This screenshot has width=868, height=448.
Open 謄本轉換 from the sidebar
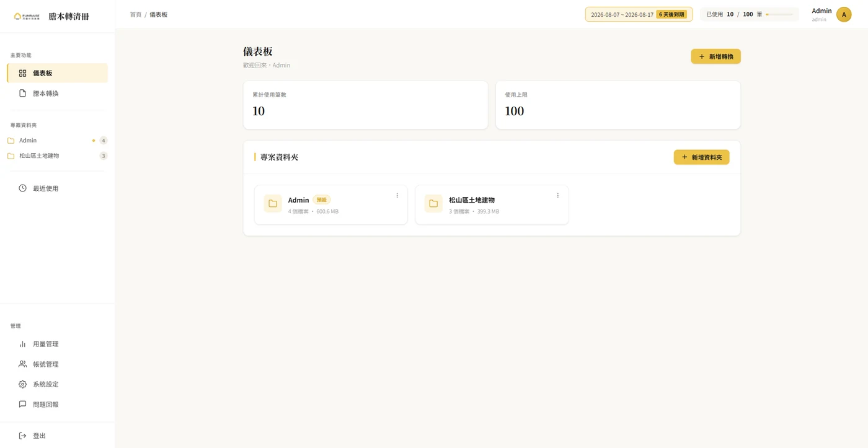coord(57,94)
